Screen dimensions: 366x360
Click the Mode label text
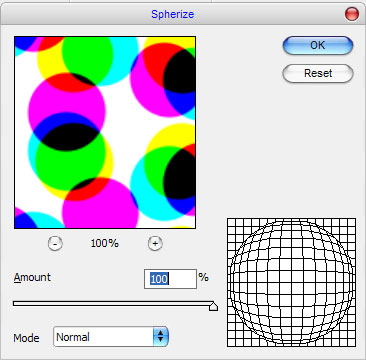point(26,338)
